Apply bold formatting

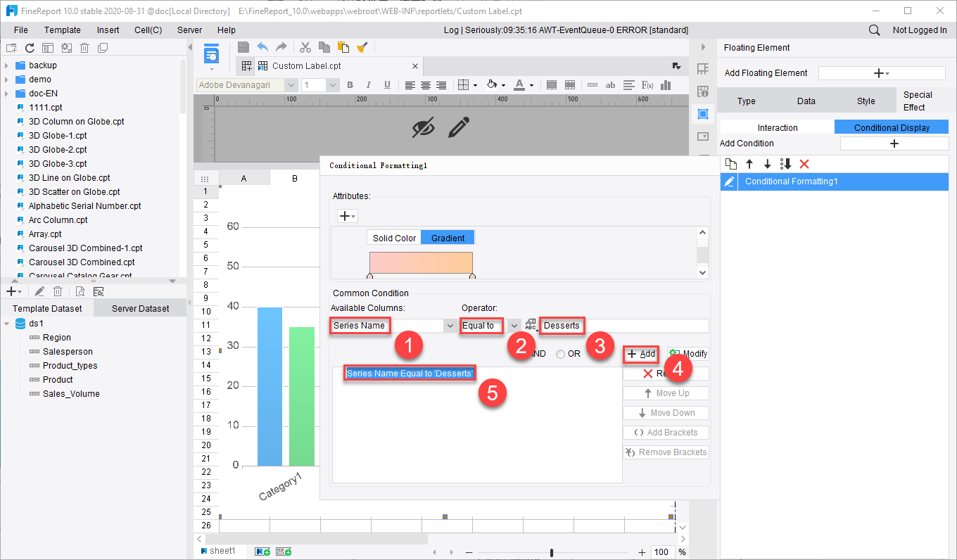350,85
